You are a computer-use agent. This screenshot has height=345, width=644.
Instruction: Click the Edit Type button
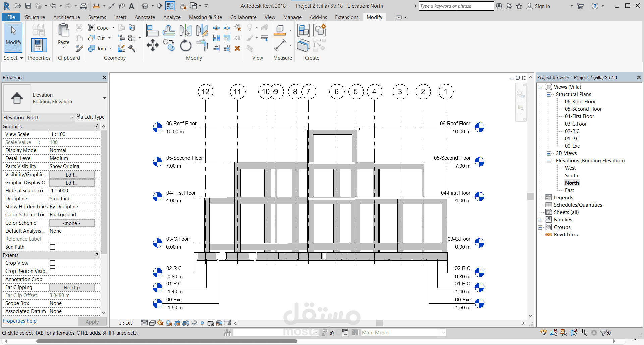click(91, 117)
